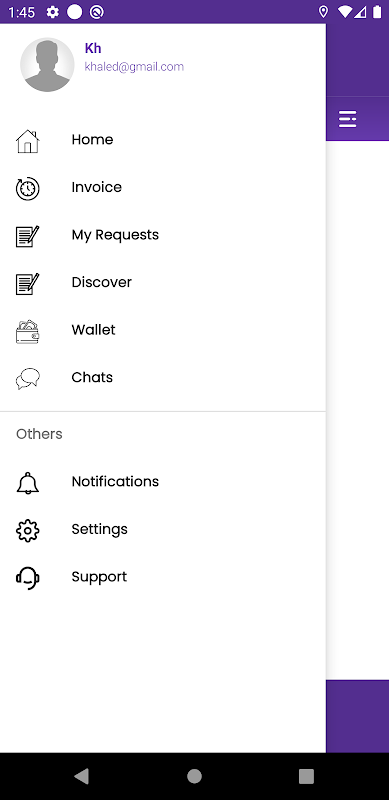The image size is (389, 800).
Task: Go to Invoice from the drawer
Action: [163, 187]
